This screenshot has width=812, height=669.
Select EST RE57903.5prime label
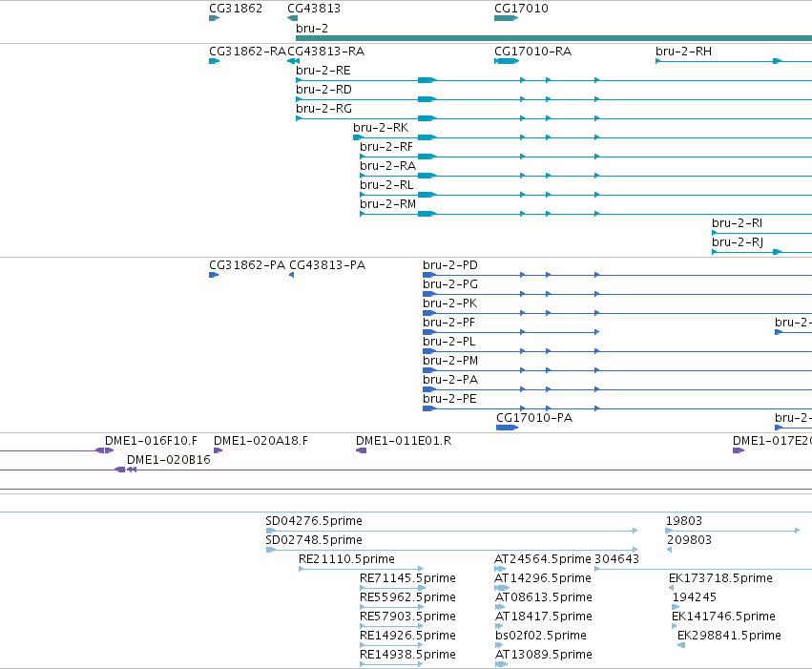pyautogui.click(x=407, y=617)
